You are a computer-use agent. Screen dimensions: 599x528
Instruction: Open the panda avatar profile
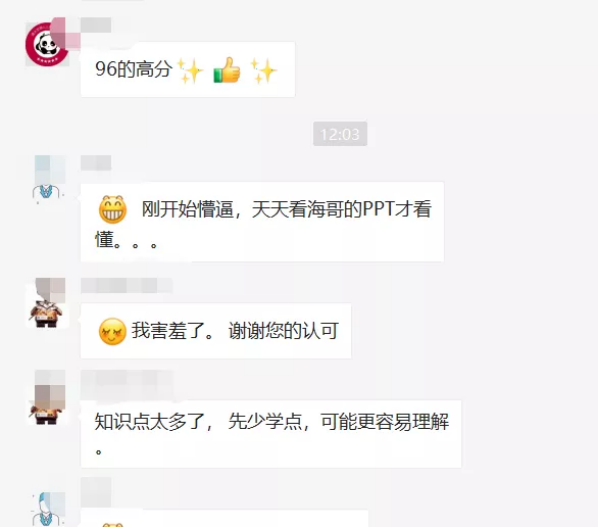(47, 44)
